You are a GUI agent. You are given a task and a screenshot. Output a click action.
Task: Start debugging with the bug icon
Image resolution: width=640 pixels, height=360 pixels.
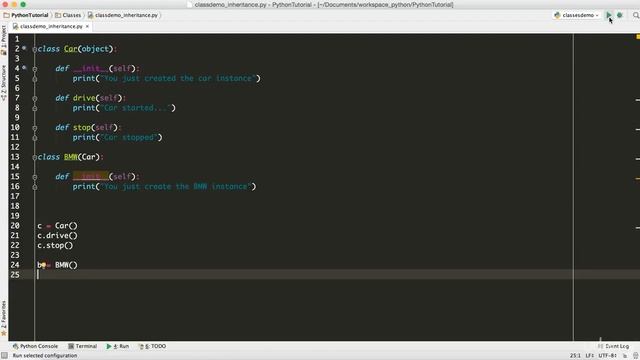[620, 15]
